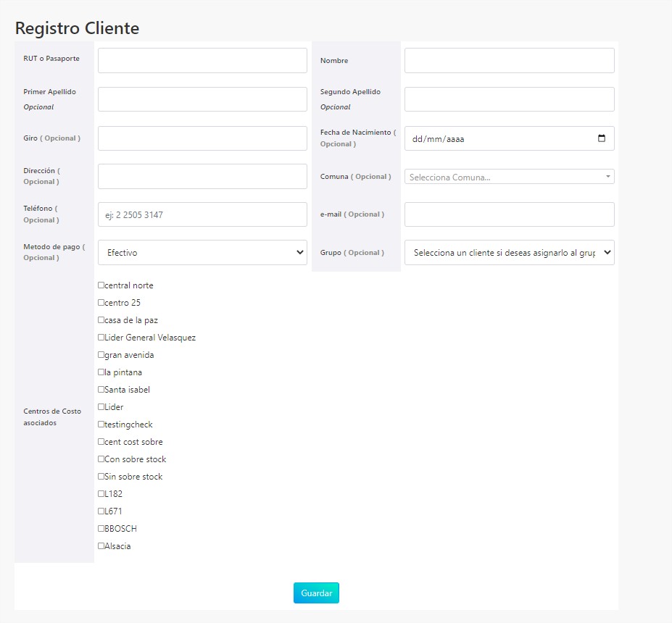
Task: Open the Grupo client selection dropdown
Action: [507, 253]
